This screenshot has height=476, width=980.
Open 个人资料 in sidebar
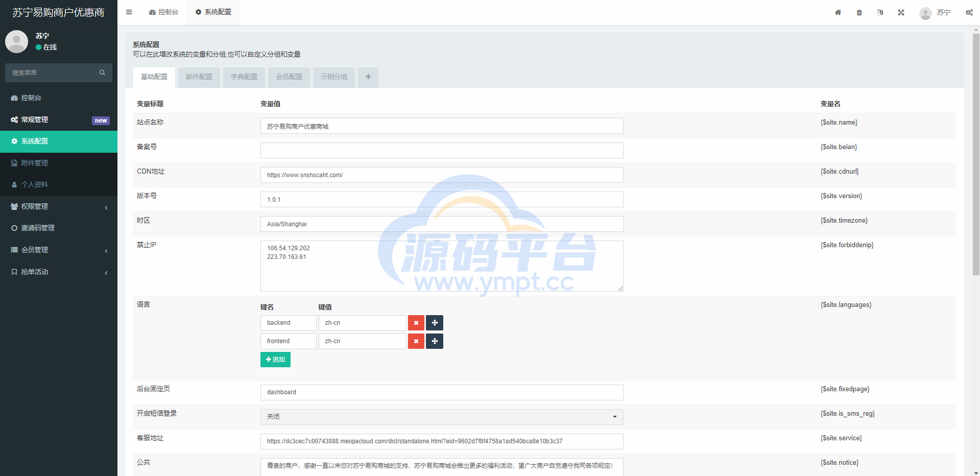point(59,184)
